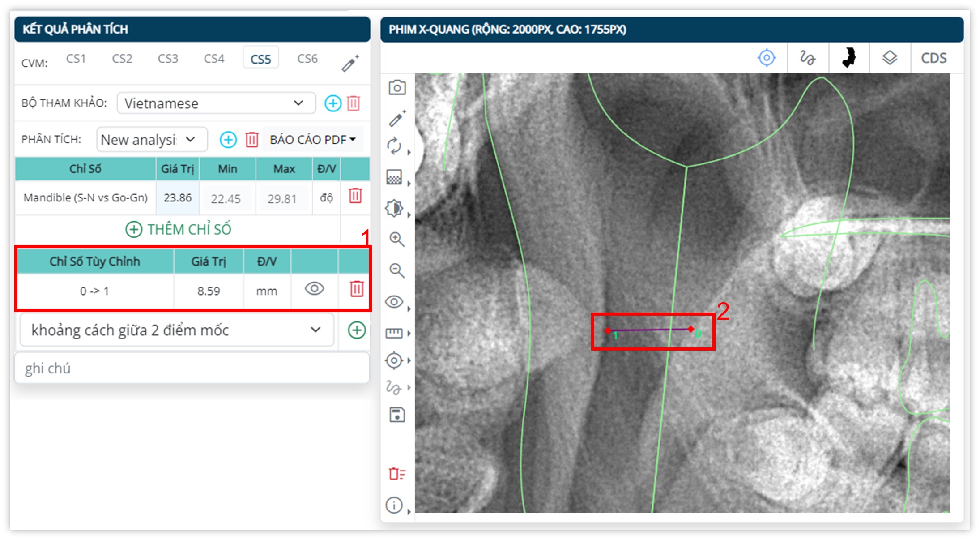The width and height of the screenshot is (980, 540).
Task: Click the rotate image icon
Action: (x=394, y=146)
